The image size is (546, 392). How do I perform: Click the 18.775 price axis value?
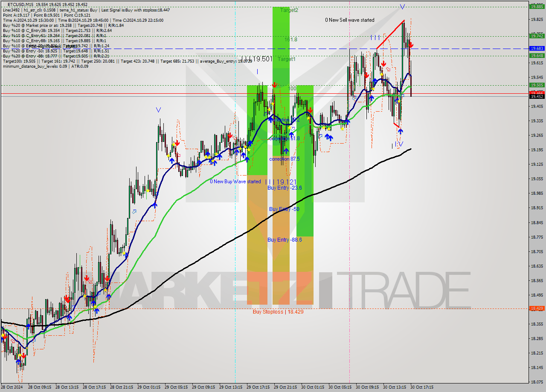pyautogui.click(x=537, y=237)
